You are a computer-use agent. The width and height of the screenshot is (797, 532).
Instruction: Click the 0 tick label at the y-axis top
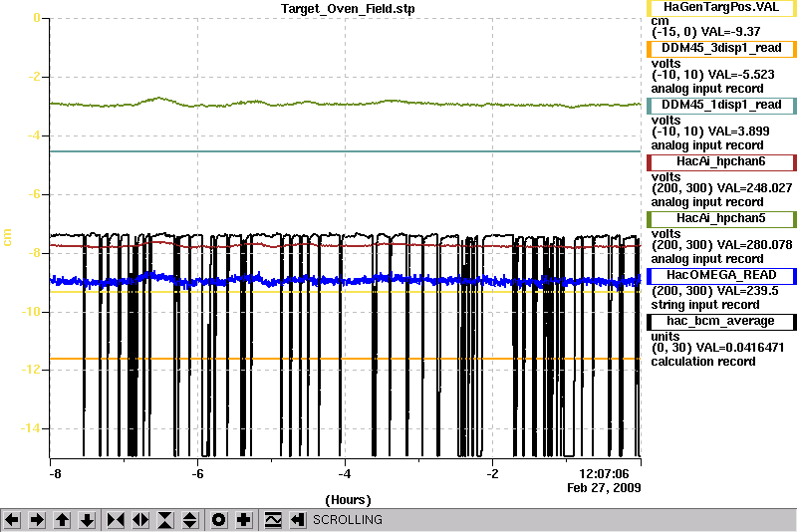pos(37,18)
